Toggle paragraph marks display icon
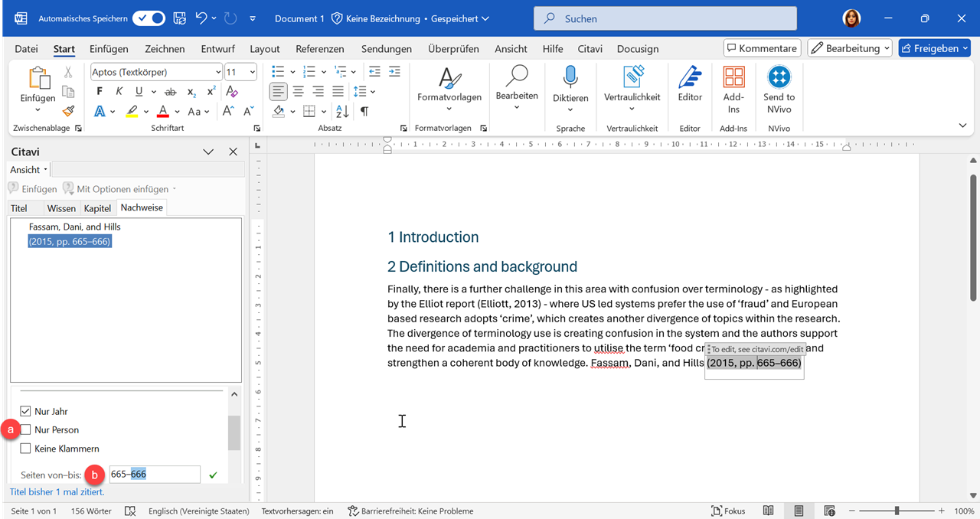The image size is (980, 519). pyautogui.click(x=364, y=112)
